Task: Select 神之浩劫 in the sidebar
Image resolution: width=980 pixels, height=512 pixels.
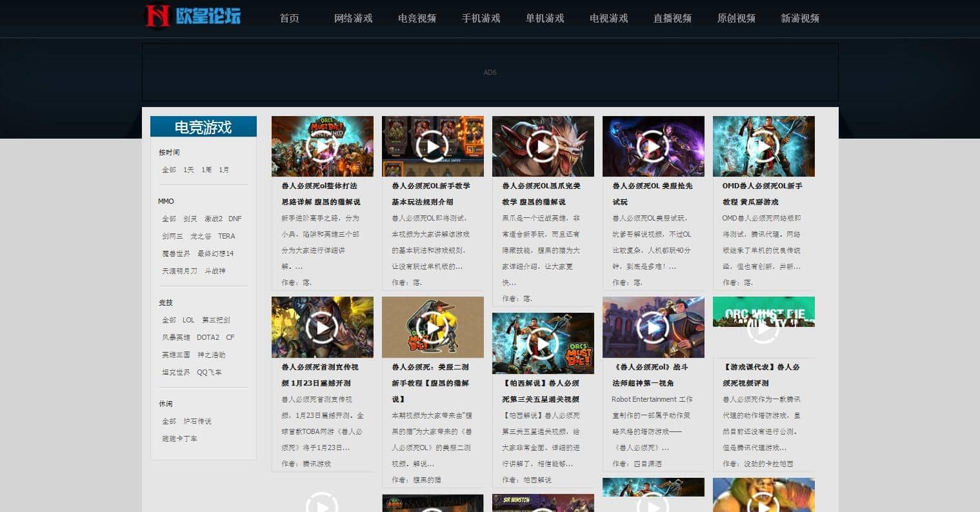Action: (212, 355)
